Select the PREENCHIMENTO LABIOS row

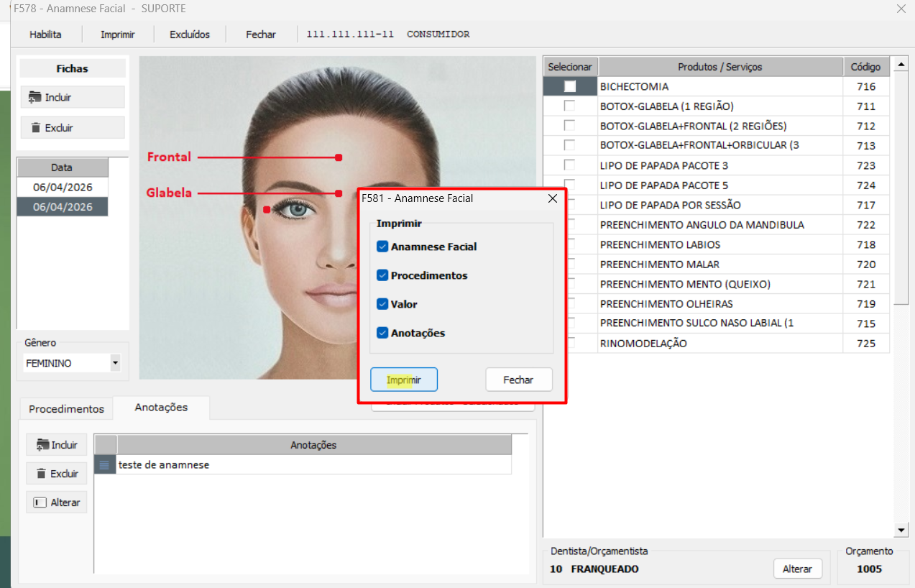[719, 244]
